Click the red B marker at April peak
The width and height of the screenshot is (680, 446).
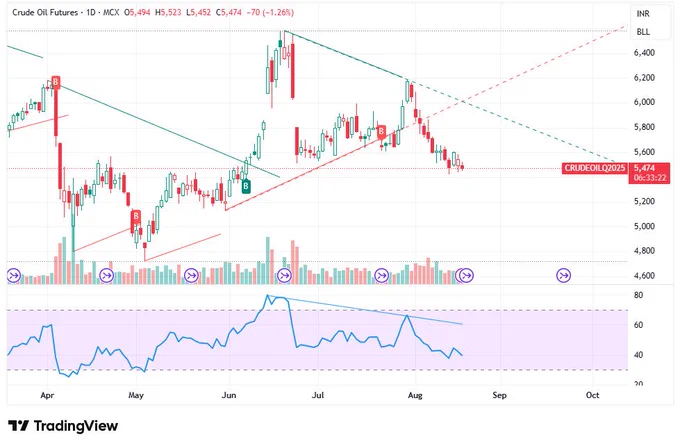(56, 82)
